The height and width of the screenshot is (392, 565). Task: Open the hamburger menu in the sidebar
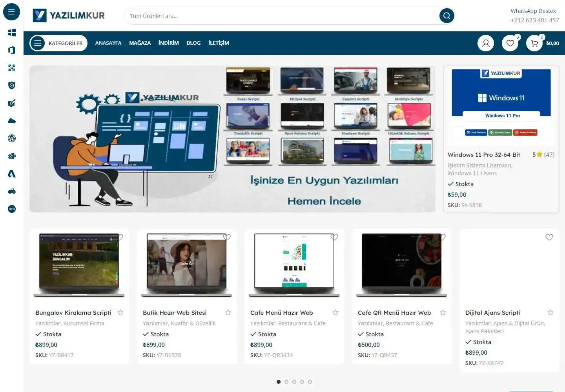click(x=11, y=12)
